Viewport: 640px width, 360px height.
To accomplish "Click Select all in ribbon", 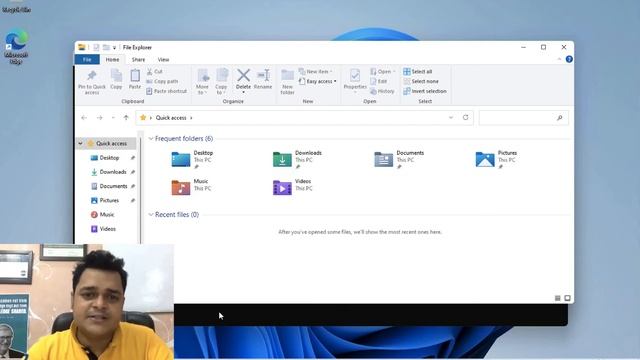I will coord(418,71).
